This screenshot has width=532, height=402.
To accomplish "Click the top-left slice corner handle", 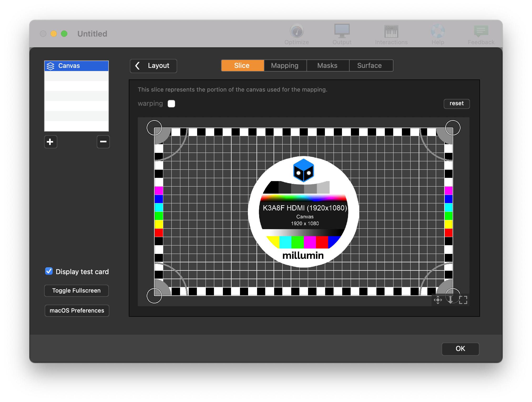I will tap(154, 128).
